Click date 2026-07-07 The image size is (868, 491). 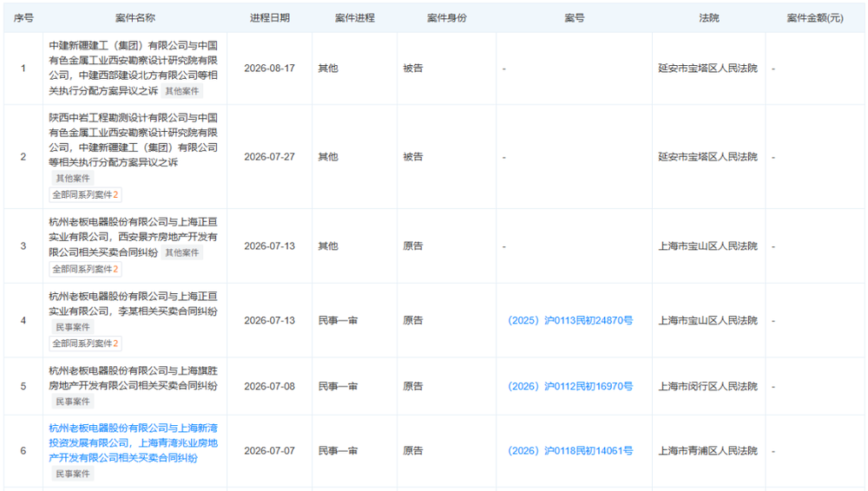(x=270, y=450)
